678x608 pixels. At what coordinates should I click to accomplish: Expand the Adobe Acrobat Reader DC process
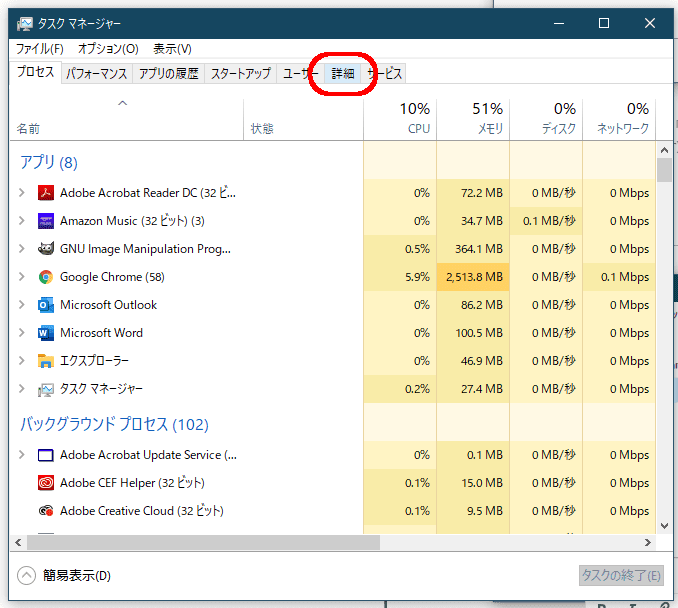pos(22,193)
